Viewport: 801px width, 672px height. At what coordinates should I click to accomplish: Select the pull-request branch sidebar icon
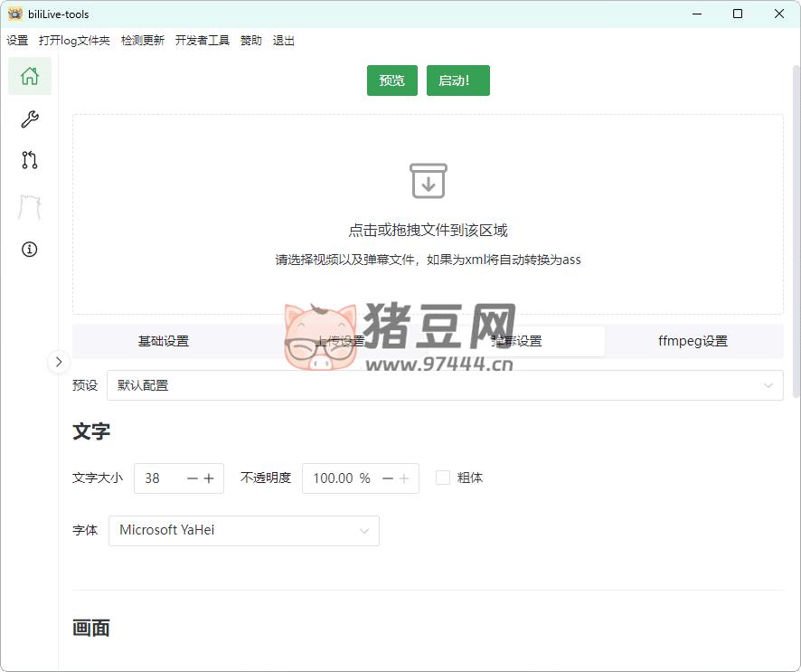(30, 161)
